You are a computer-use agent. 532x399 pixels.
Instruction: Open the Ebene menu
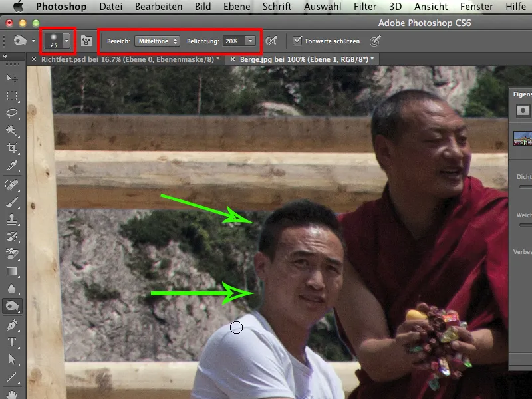click(237, 7)
